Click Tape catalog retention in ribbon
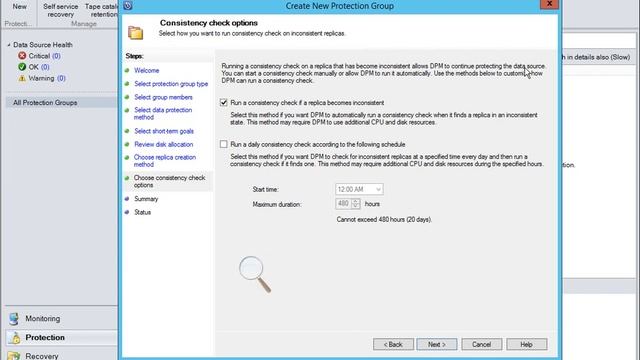Viewport: 640px width, 360px height. click(101, 10)
